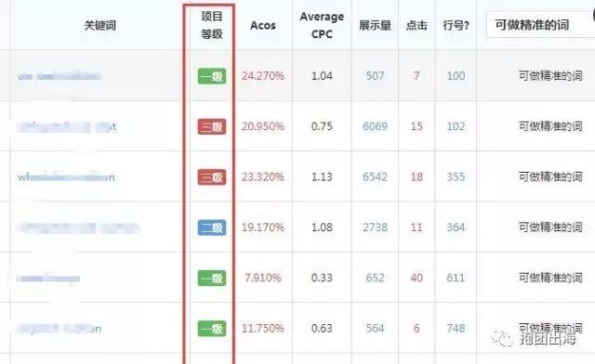Click the impressions value 6069
This screenshot has height=364, width=595.
click(x=375, y=126)
